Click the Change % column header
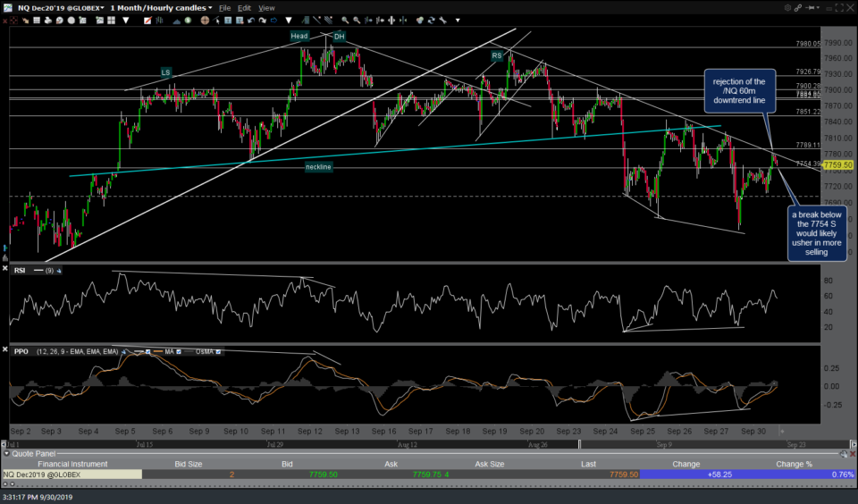The width and height of the screenshot is (858, 504). tap(794, 464)
